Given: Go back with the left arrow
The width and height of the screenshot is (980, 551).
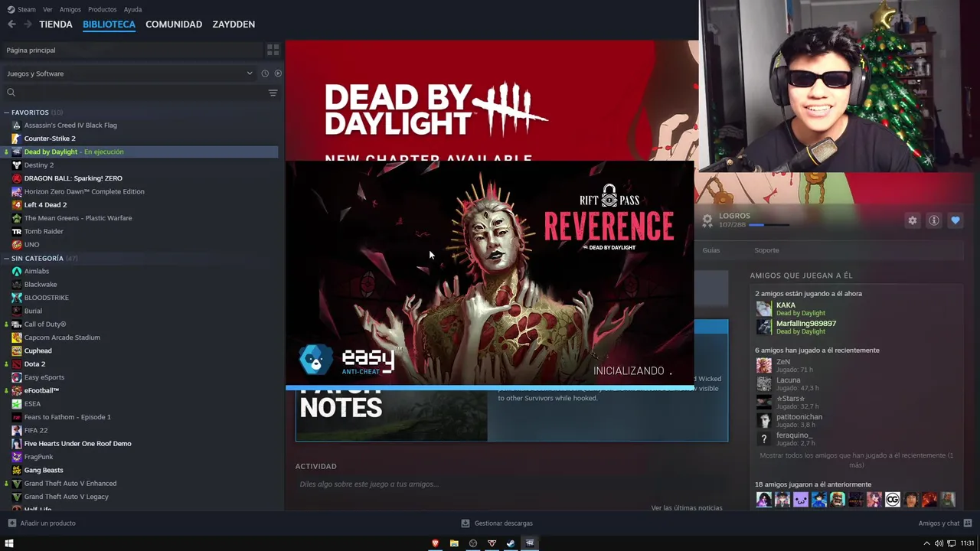Looking at the screenshot, I should coord(11,24).
